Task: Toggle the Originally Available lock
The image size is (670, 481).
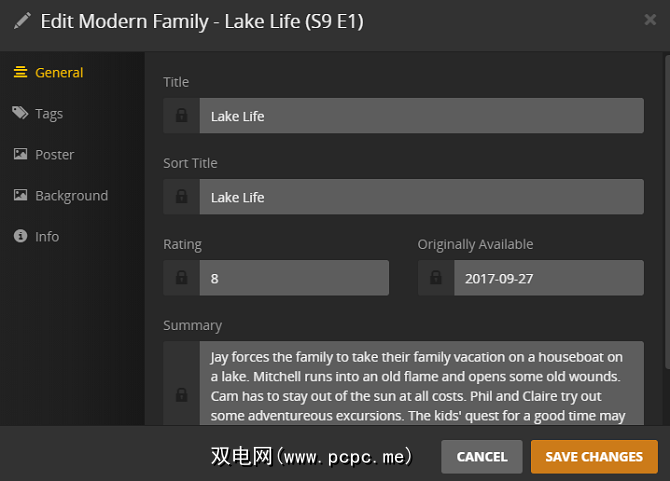Action: (435, 278)
